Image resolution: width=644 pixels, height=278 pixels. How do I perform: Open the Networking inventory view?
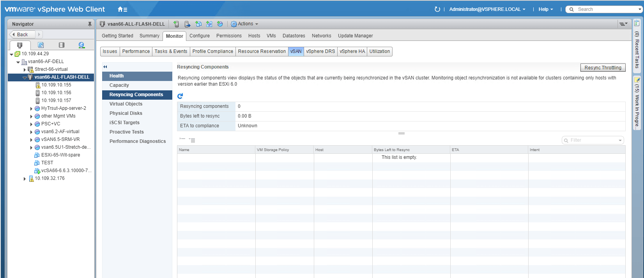point(81,45)
